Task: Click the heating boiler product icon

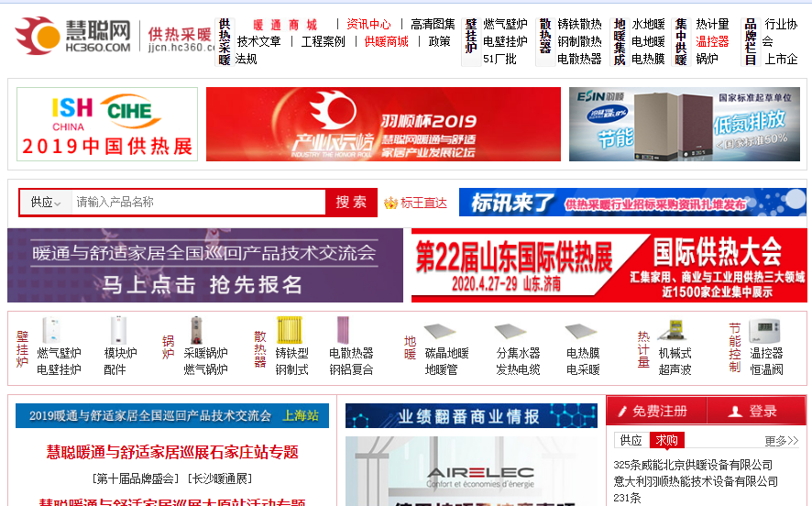Action: pyautogui.click(x=196, y=330)
